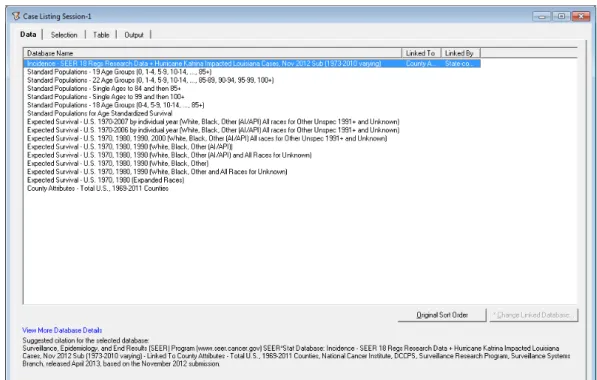Viewport: 597px width, 380px height.
Task: Select Standard Populations - 19 Age Groups row
Action: pos(120,72)
